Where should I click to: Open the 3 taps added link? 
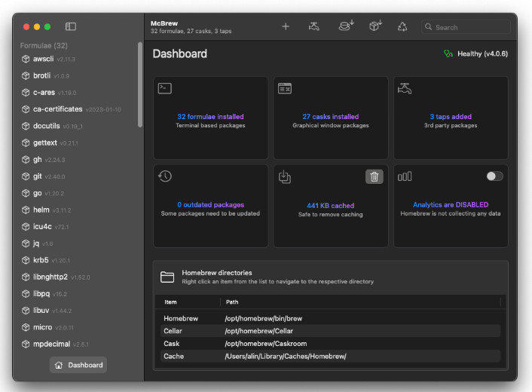coord(451,116)
